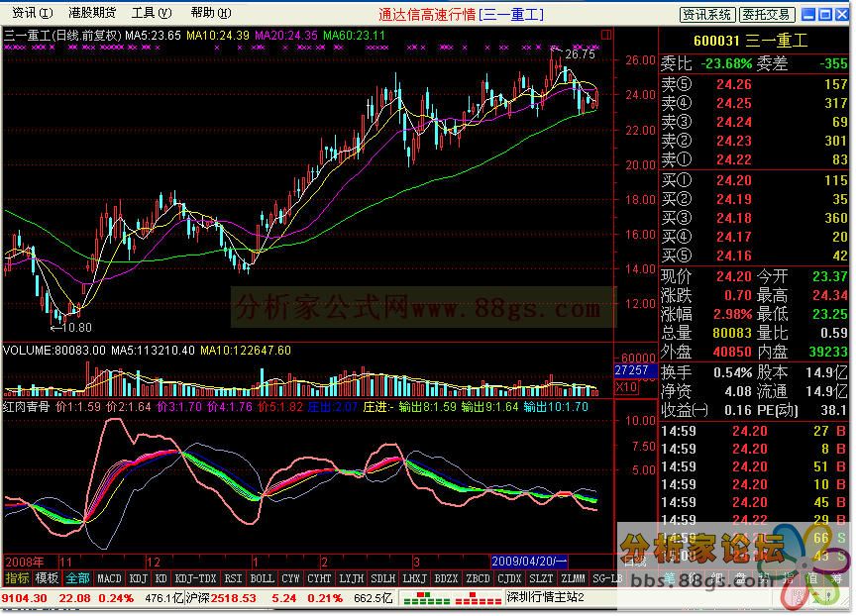Open the 港股期货 menu
856x616 pixels.
pos(92,13)
